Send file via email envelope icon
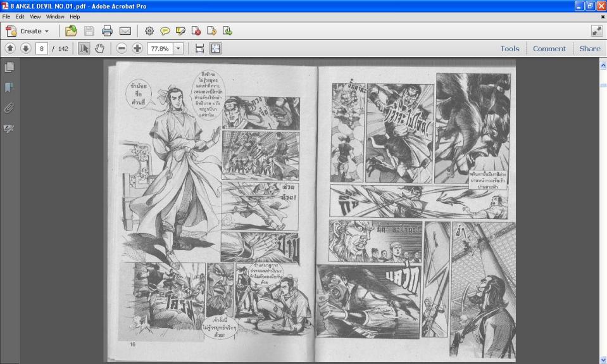Image resolution: width=607 pixels, height=364 pixels. (125, 31)
